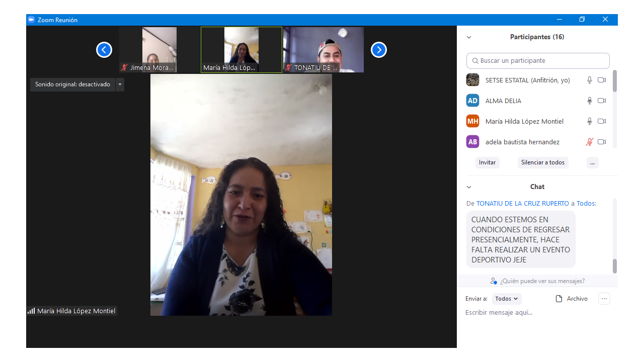644x362 pixels.
Task: Click AD avatar of ALMA DELIA
Action: pyautogui.click(x=472, y=101)
